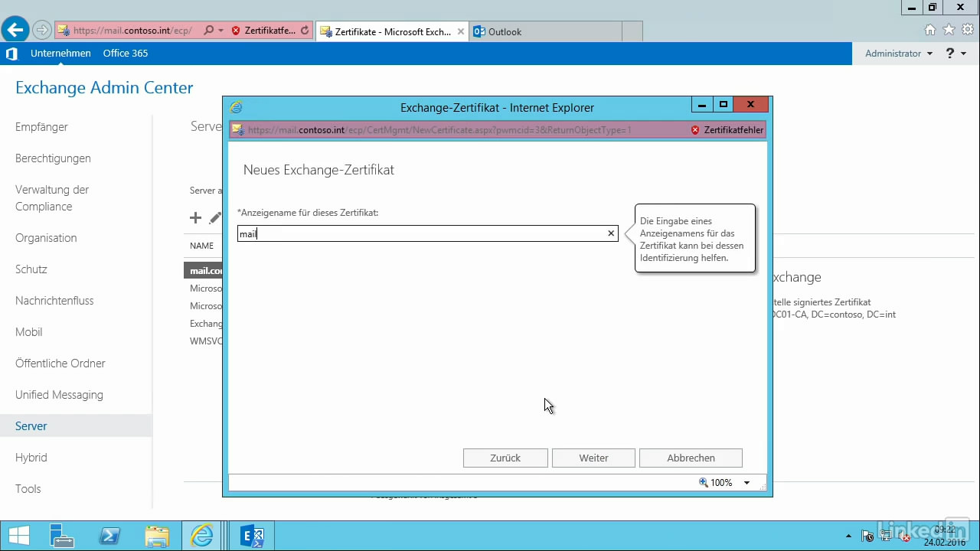The image size is (980, 551).
Task: Click the browser home icon
Action: click(930, 30)
